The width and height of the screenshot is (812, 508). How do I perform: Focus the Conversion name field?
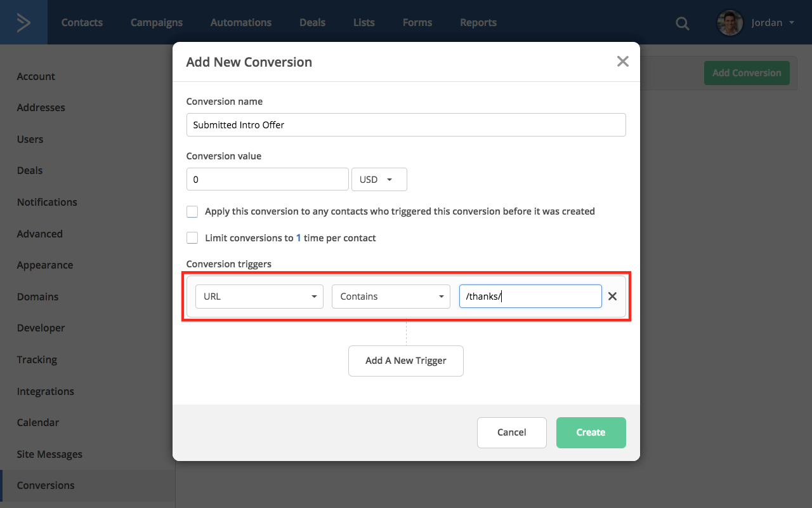tap(406, 125)
